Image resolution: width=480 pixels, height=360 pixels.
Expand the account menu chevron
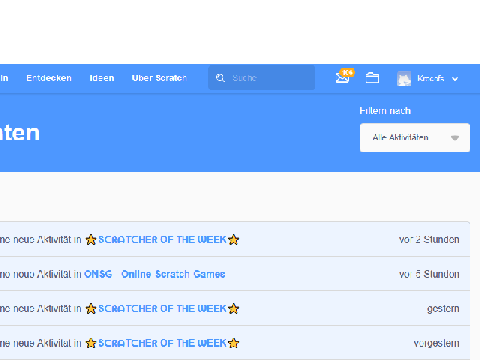pos(455,79)
